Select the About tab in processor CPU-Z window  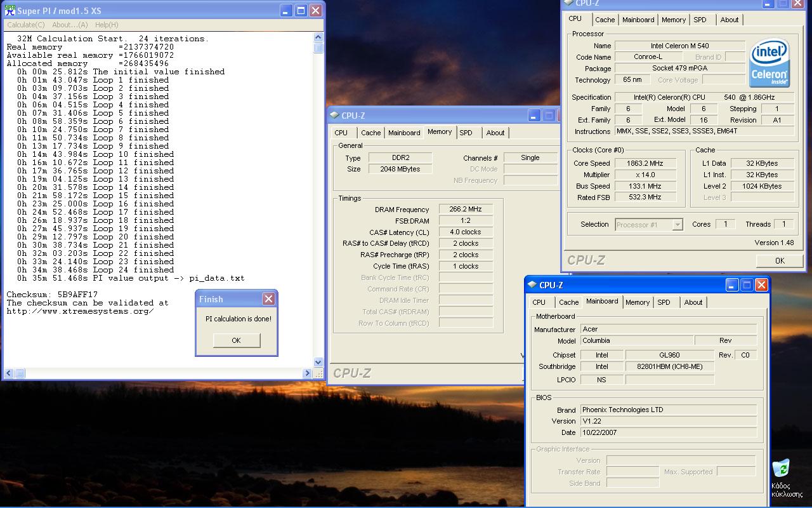click(x=730, y=20)
